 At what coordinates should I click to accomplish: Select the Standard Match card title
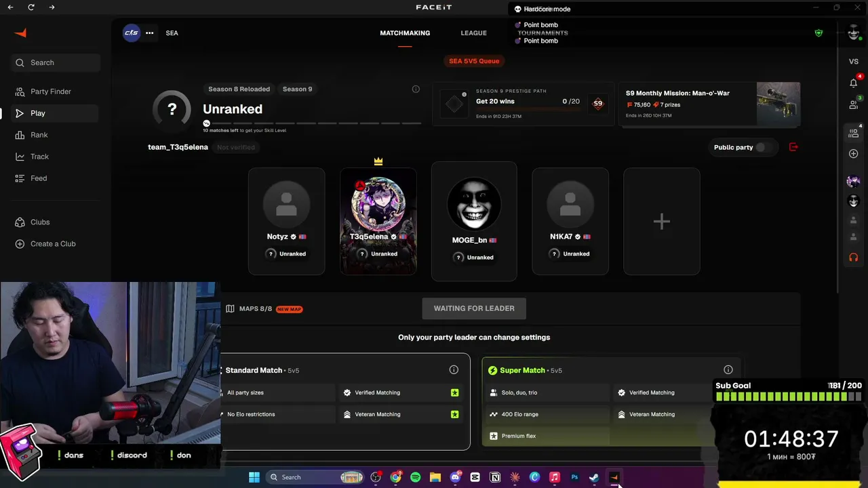tap(254, 370)
